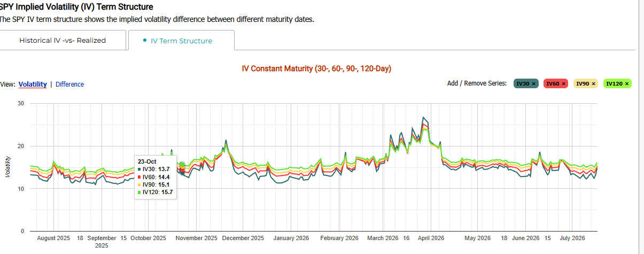Click the 'August 2025' axis label
Screen dimensions: 644x254
(53, 238)
